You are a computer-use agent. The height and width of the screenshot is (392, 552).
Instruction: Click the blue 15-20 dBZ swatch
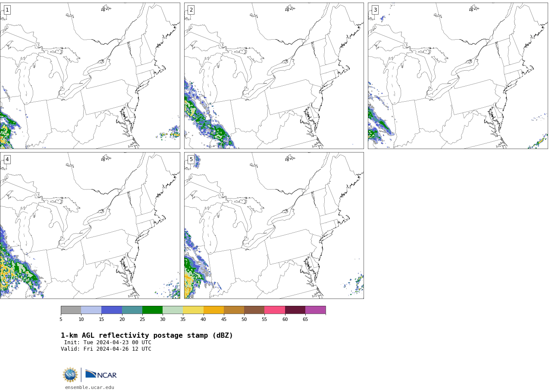click(x=112, y=310)
